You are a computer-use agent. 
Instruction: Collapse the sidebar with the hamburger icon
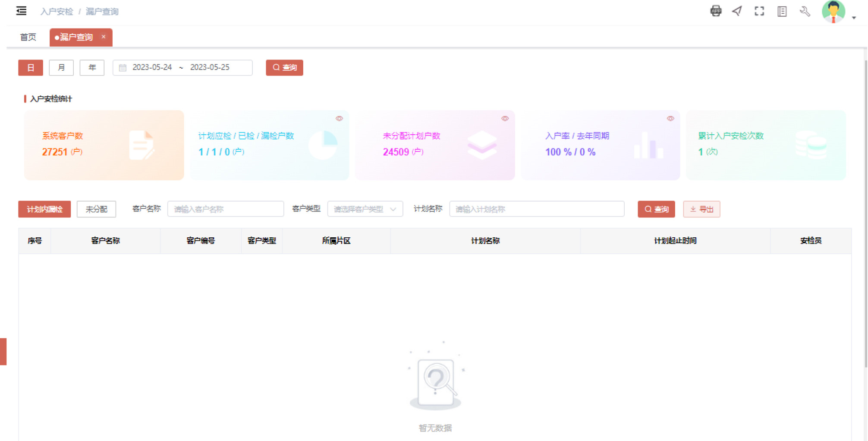coord(21,11)
